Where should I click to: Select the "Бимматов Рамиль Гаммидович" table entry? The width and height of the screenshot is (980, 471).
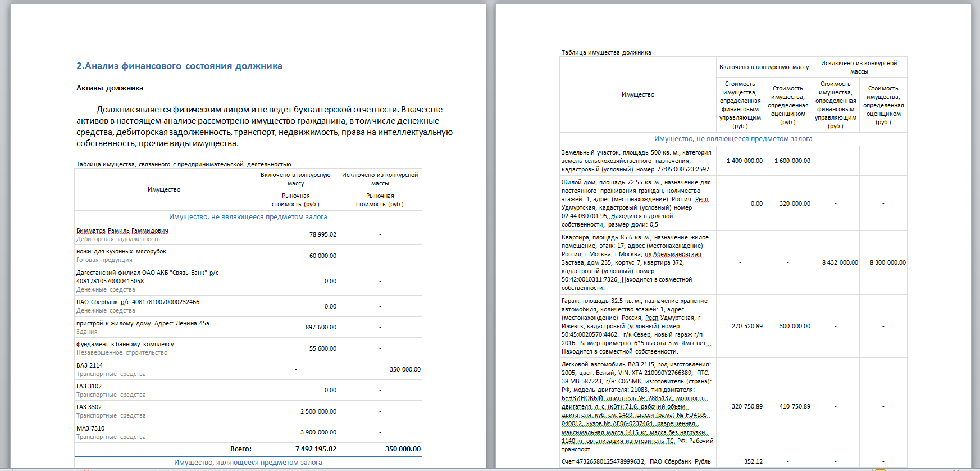[122, 231]
